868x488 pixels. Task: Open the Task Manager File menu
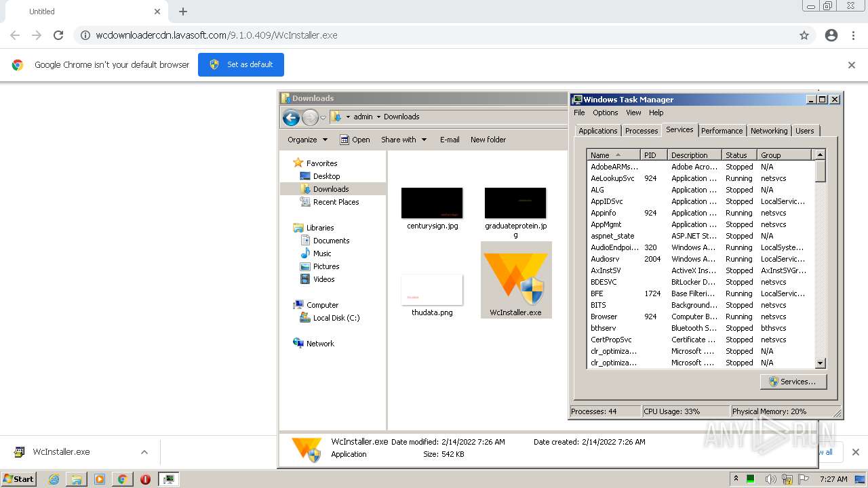coord(579,113)
